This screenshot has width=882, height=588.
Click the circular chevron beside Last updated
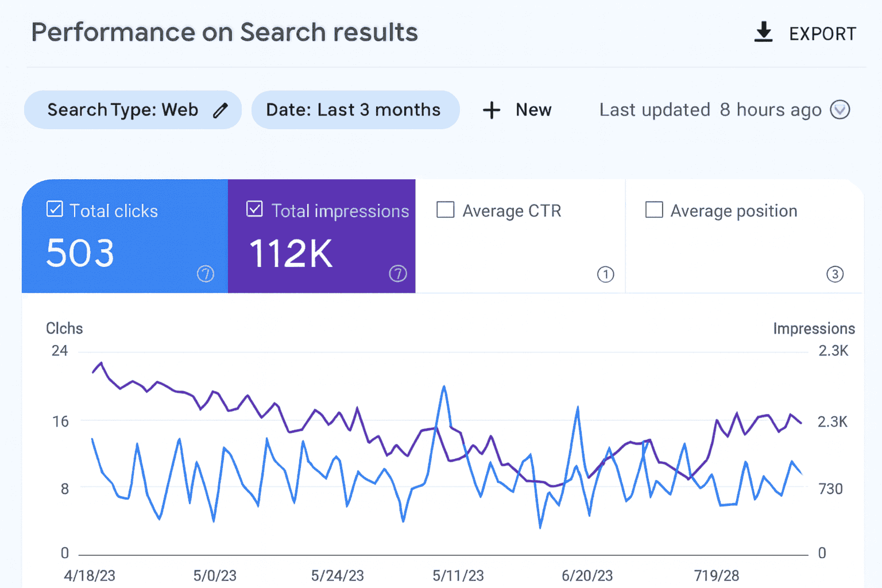(x=840, y=110)
